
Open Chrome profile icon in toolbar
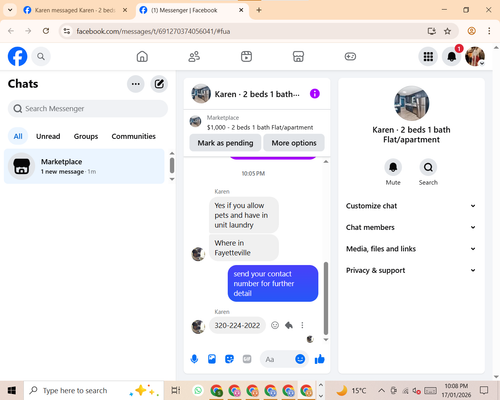(471, 31)
